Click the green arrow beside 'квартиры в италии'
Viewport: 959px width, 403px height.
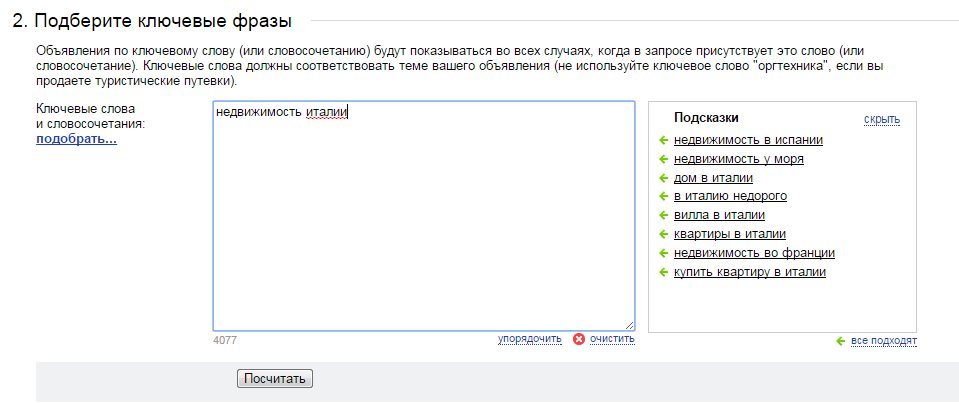tap(663, 234)
